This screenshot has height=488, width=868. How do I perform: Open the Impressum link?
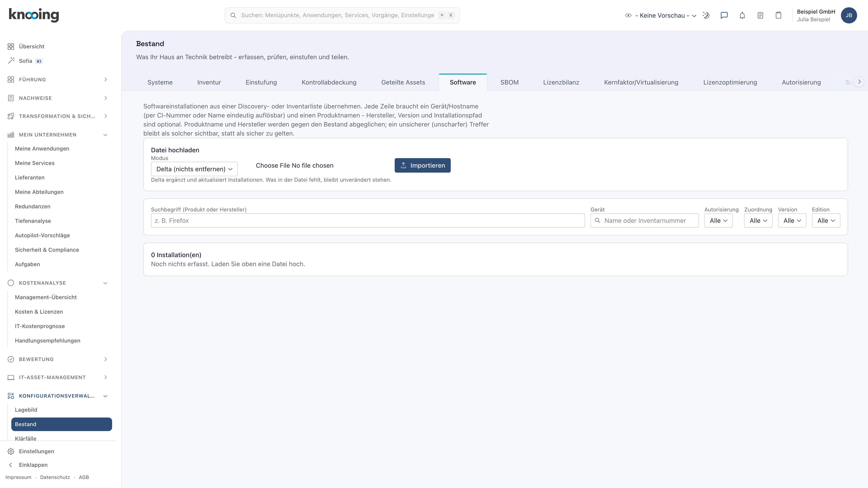[18, 477]
